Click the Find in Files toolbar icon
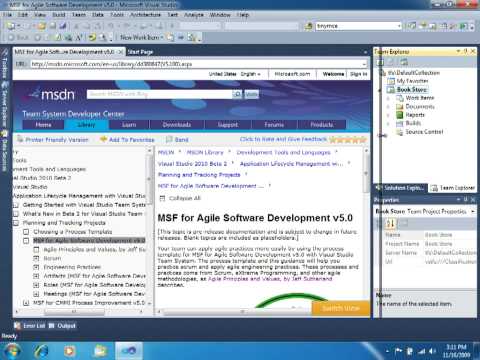This screenshot has width=480, height=360. pyautogui.click(x=309, y=26)
